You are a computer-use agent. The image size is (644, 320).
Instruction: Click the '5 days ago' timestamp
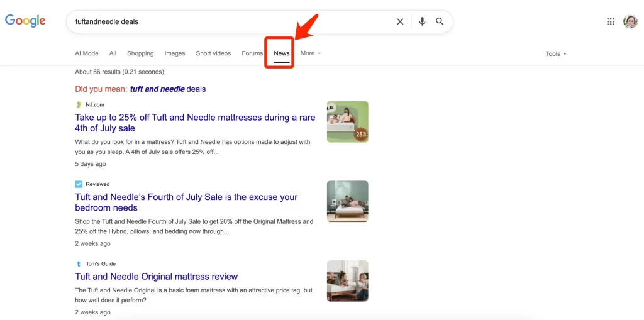pos(91,164)
